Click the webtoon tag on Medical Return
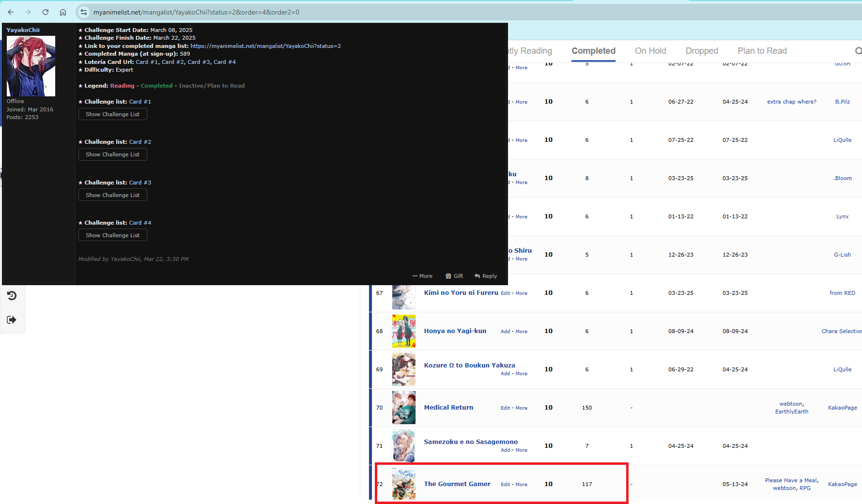Screen dimensions: 862x504 (791, 404)
